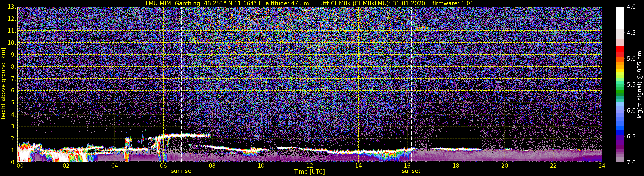Click the '7.' height axis tick label
Viewport: 644px width, 176px height.
(13, 79)
